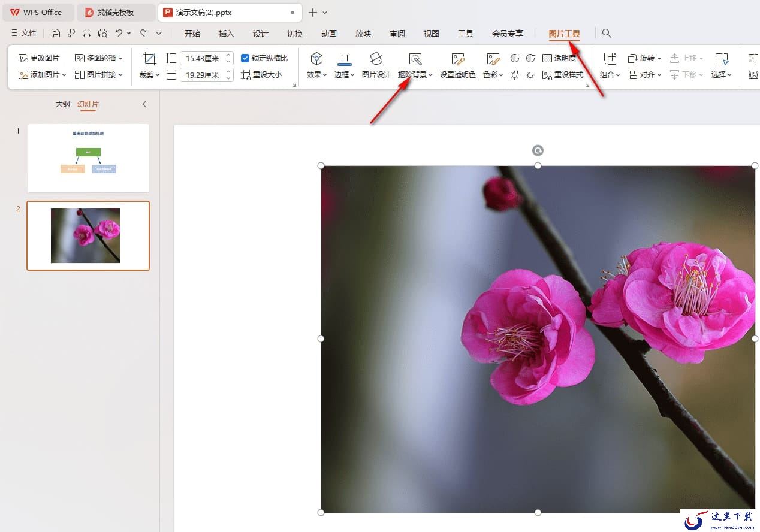Image resolution: width=760 pixels, height=532 pixels.
Task: Switch to the 插入 ribbon tab
Action: 227,34
